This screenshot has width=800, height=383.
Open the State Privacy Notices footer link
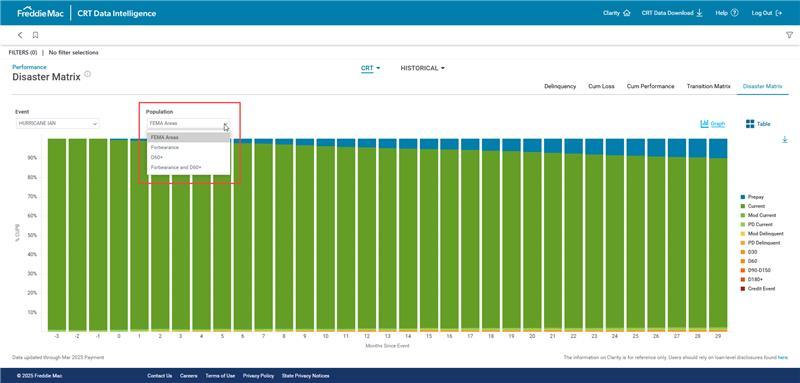pyautogui.click(x=305, y=376)
